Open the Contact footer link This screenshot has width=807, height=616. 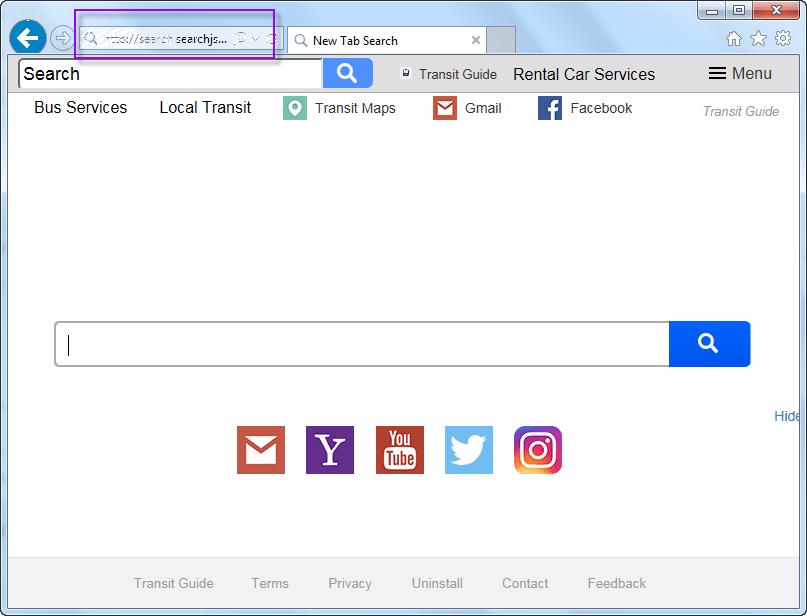point(525,583)
